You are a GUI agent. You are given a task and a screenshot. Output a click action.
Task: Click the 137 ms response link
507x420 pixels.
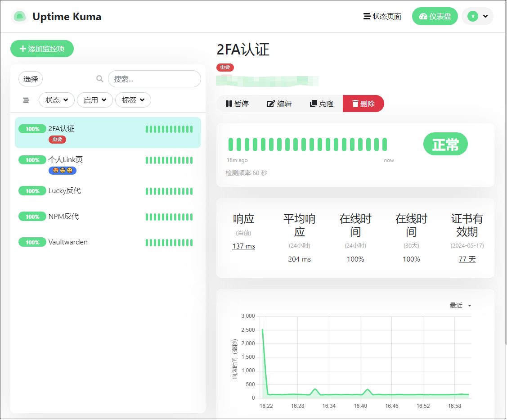(243, 246)
